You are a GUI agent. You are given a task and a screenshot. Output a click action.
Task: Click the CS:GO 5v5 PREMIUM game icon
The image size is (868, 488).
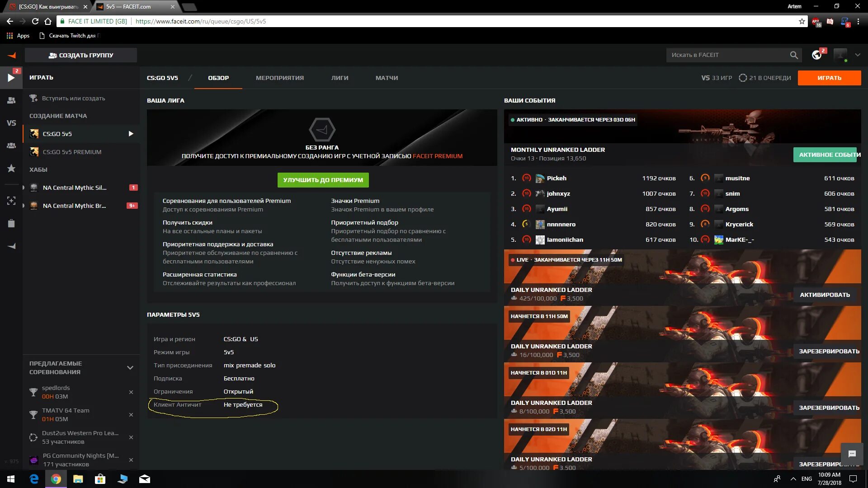click(x=34, y=152)
